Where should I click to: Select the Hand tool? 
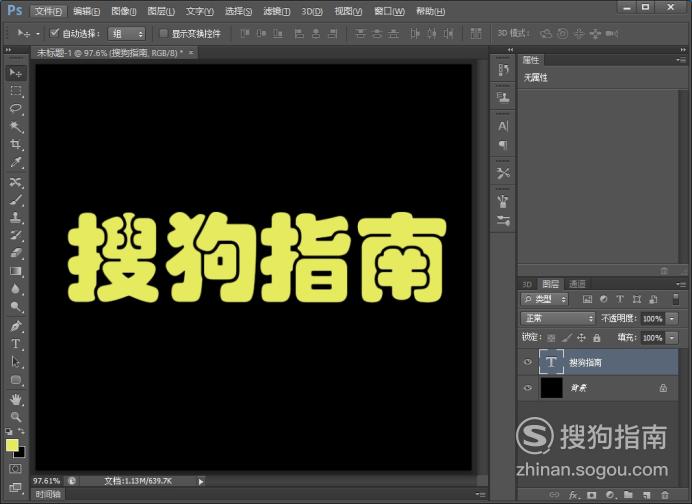(16, 399)
